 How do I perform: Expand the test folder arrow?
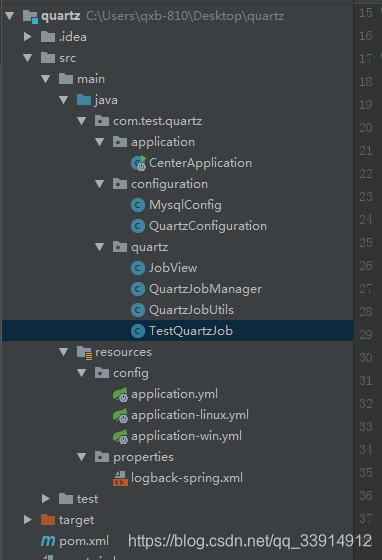pos(45,499)
